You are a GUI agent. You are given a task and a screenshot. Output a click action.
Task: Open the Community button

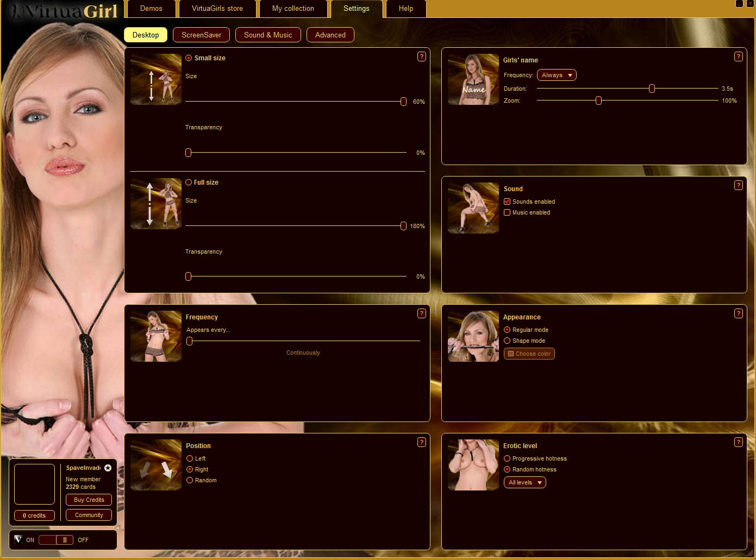[x=89, y=515]
